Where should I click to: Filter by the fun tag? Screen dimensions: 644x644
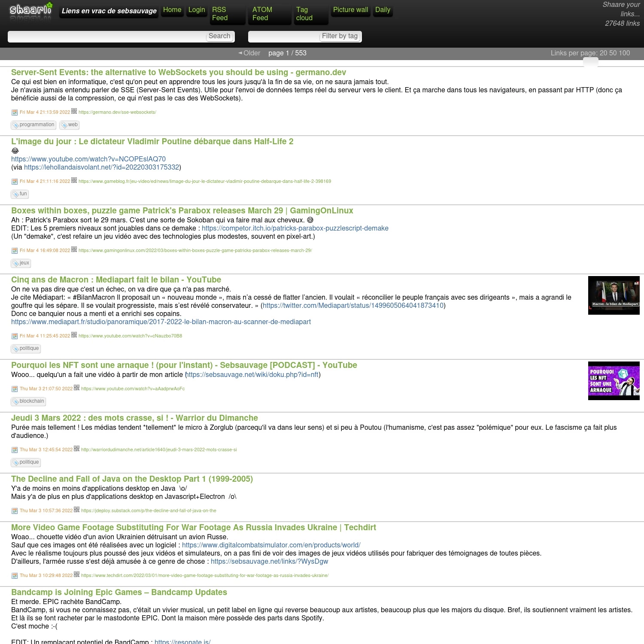[x=20, y=194]
